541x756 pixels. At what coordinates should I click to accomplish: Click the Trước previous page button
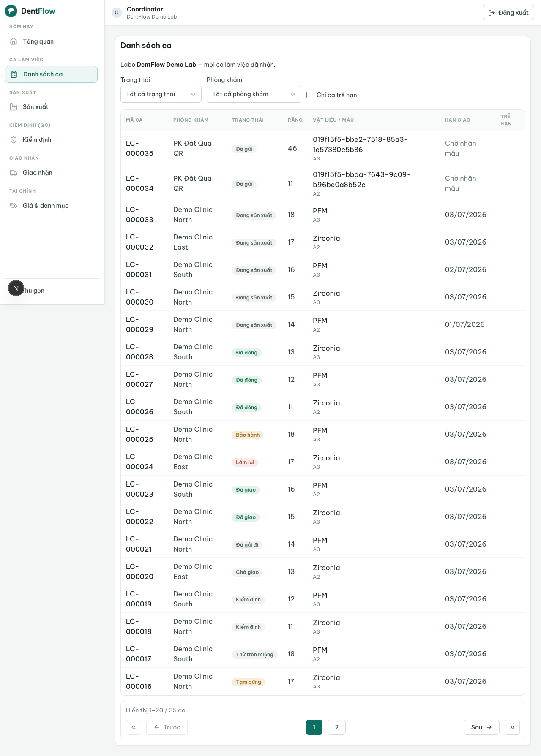tap(167, 727)
